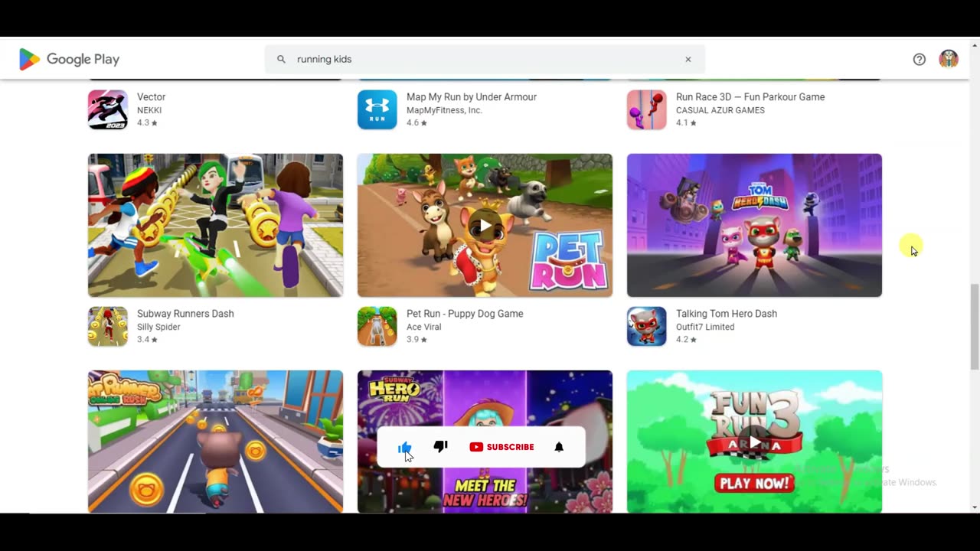Viewport: 980px width, 551px height.
Task: Open 'Talking Tom Hero Dash' title
Action: click(727, 314)
